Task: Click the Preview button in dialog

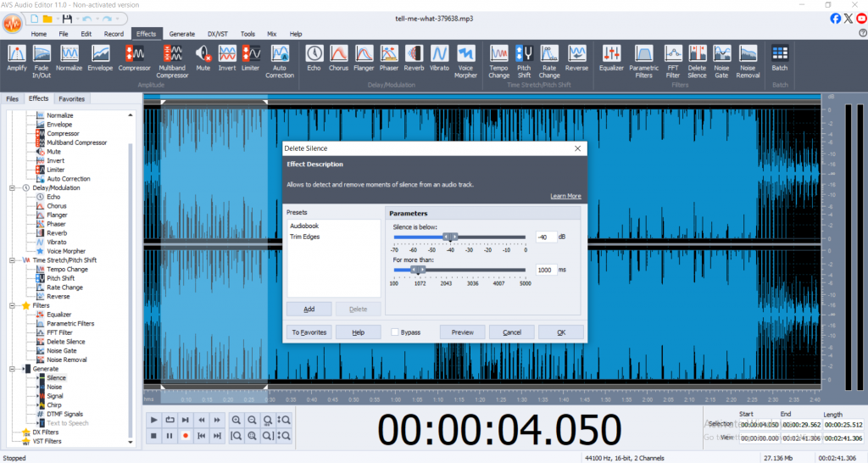Action: pos(462,332)
